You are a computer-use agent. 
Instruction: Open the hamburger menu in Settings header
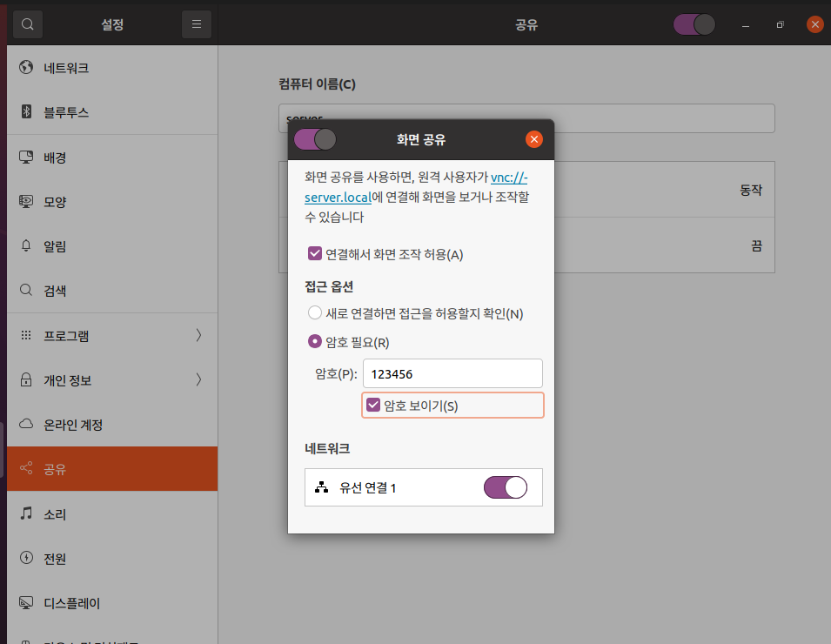(x=197, y=24)
